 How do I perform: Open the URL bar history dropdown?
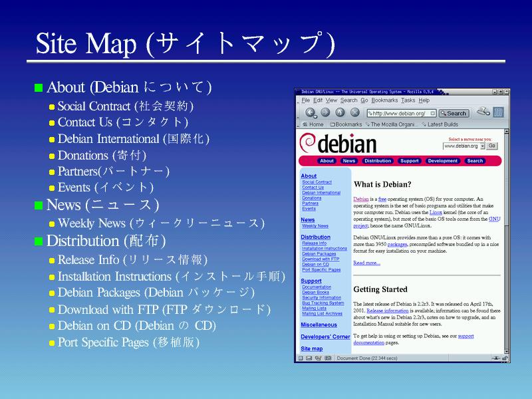(432, 114)
